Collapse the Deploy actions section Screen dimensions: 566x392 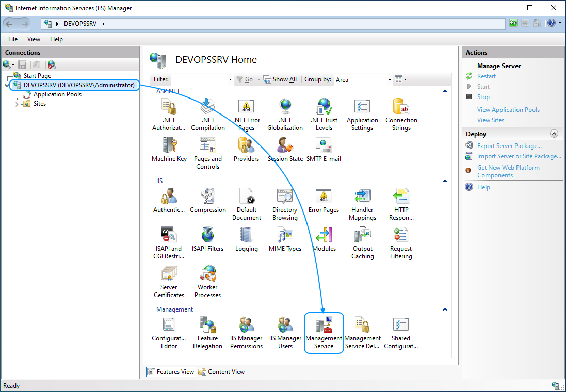click(554, 134)
